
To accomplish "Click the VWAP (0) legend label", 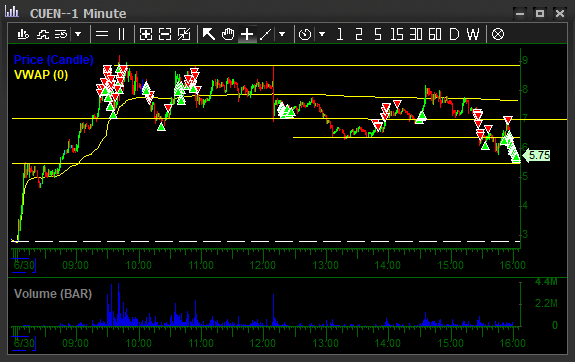I will [41, 75].
